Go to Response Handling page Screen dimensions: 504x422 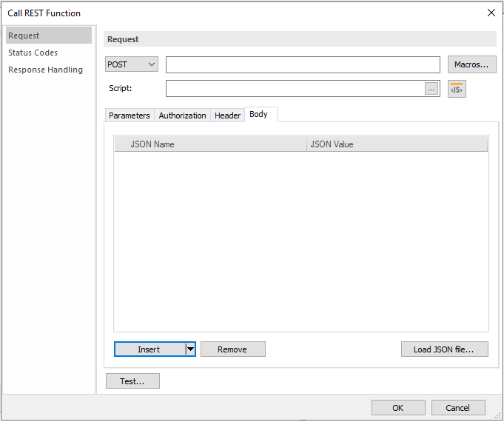(x=45, y=70)
